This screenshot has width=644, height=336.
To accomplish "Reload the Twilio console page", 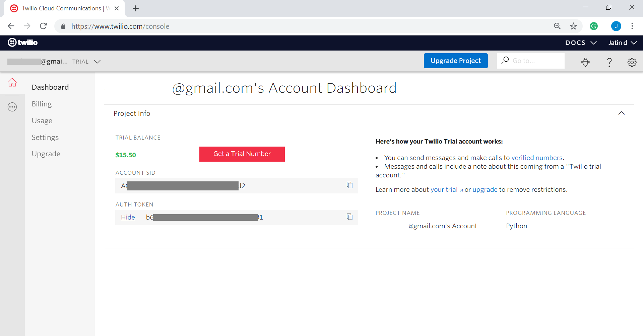I will point(43,26).
